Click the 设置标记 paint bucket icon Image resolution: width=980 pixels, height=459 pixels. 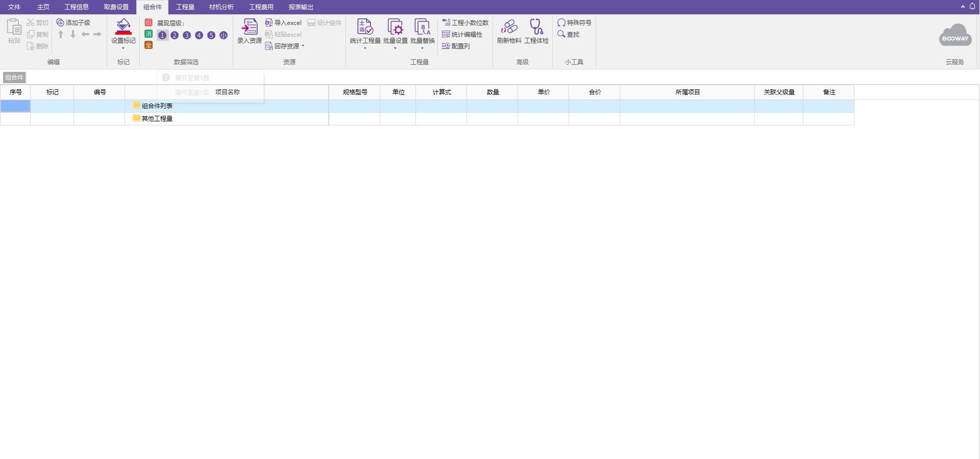coord(124,27)
